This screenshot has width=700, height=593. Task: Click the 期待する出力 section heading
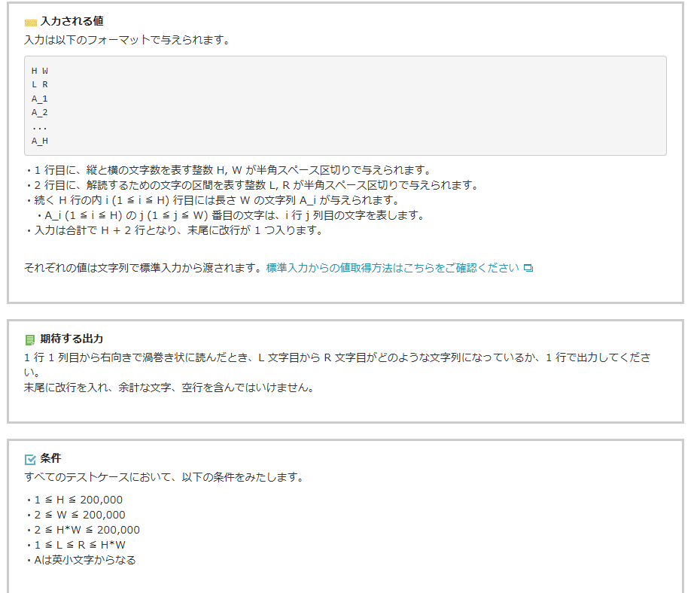pyautogui.click(x=72, y=339)
